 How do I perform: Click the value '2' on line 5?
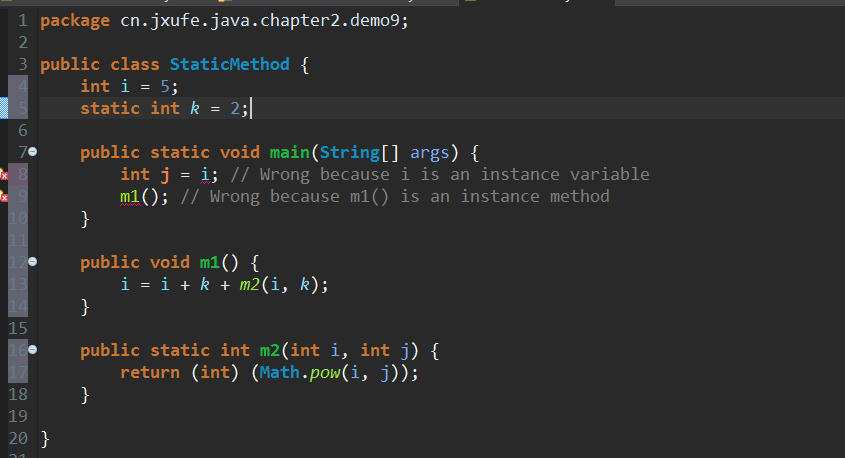click(x=235, y=109)
